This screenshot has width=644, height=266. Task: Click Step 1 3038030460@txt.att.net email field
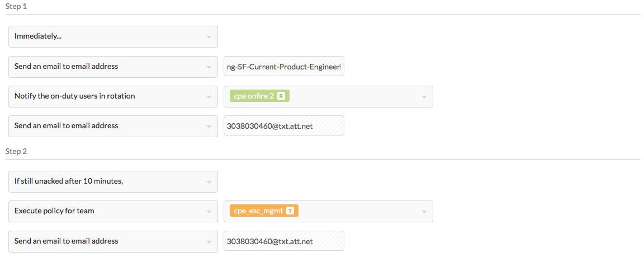point(284,126)
